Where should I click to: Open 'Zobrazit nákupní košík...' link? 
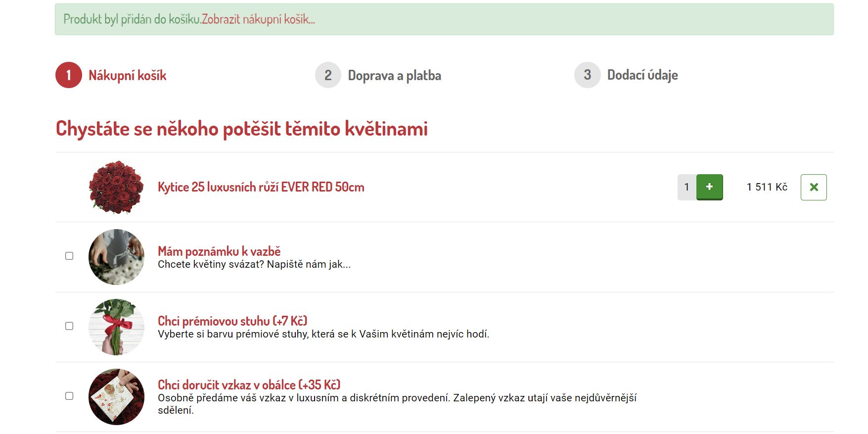258,19
